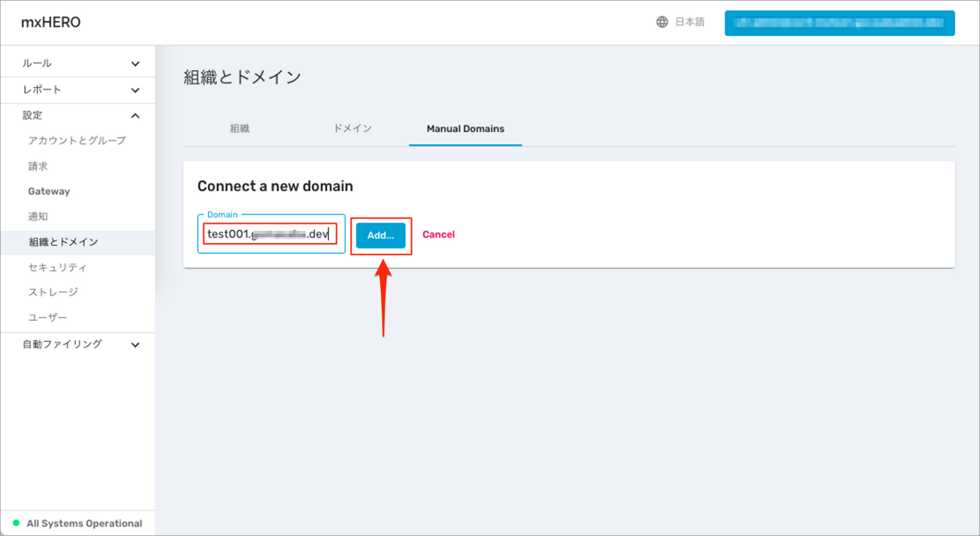Click the green All Systems Operational status dot
Screen dimensions: 980x536
[15, 523]
